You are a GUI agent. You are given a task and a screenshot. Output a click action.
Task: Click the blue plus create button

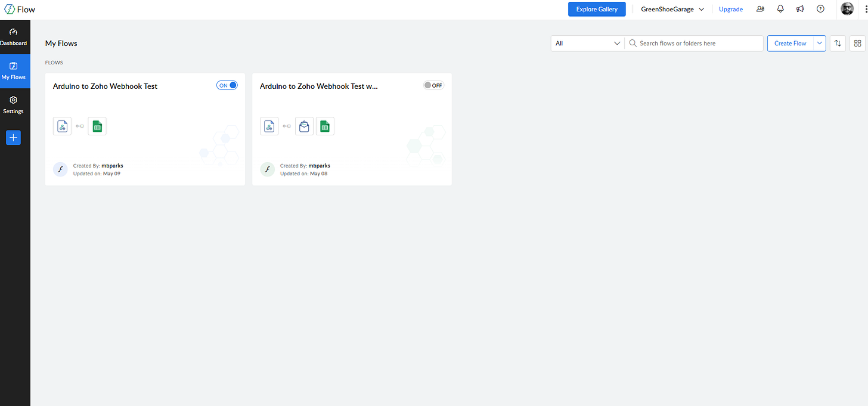click(x=13, y=138)
